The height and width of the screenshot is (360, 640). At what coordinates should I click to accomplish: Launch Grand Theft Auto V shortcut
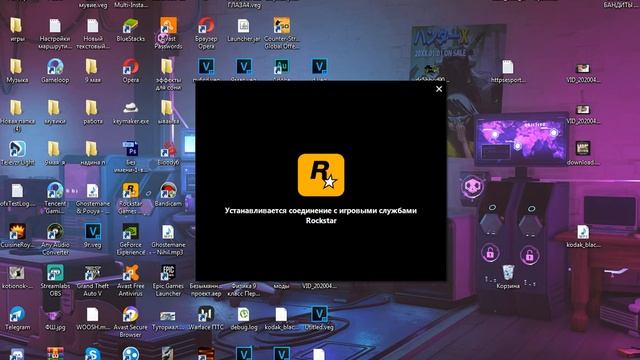tap(93, 280)
